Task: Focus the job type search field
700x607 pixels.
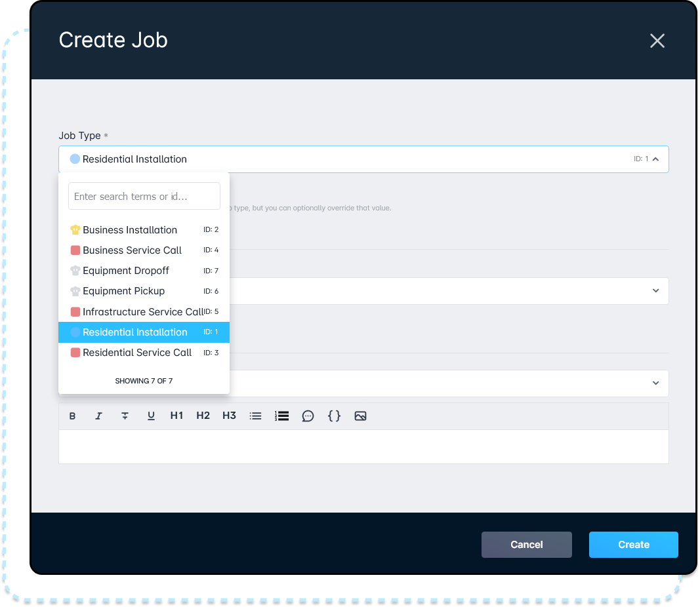Action: point(144,196)
